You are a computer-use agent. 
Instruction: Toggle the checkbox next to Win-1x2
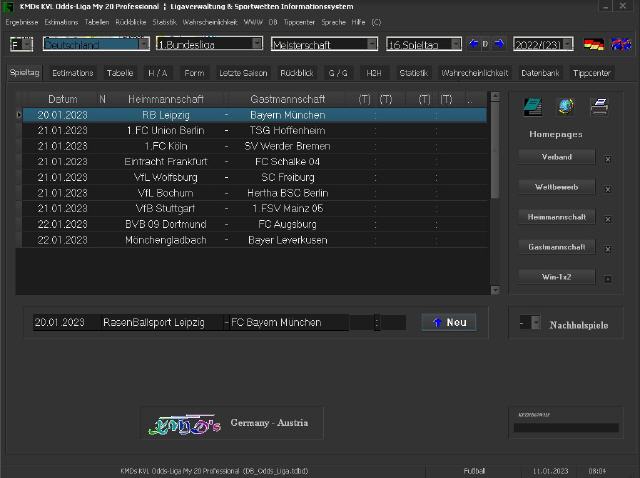[608, 279]
